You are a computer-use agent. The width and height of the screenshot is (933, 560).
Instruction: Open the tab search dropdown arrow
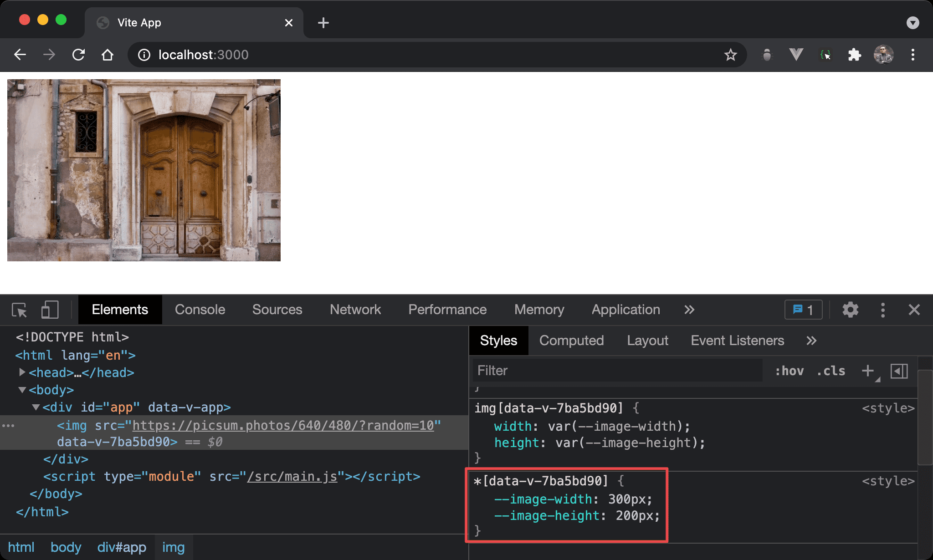coord(912,23)
